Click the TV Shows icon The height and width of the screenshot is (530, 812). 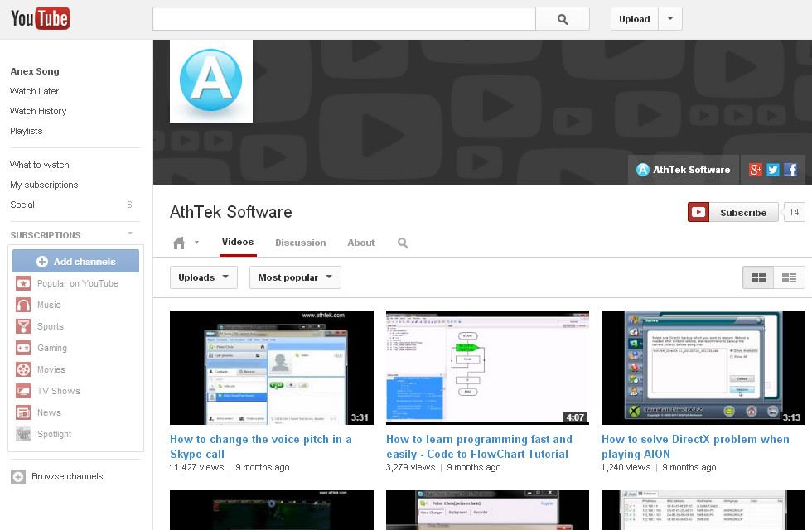23,391
